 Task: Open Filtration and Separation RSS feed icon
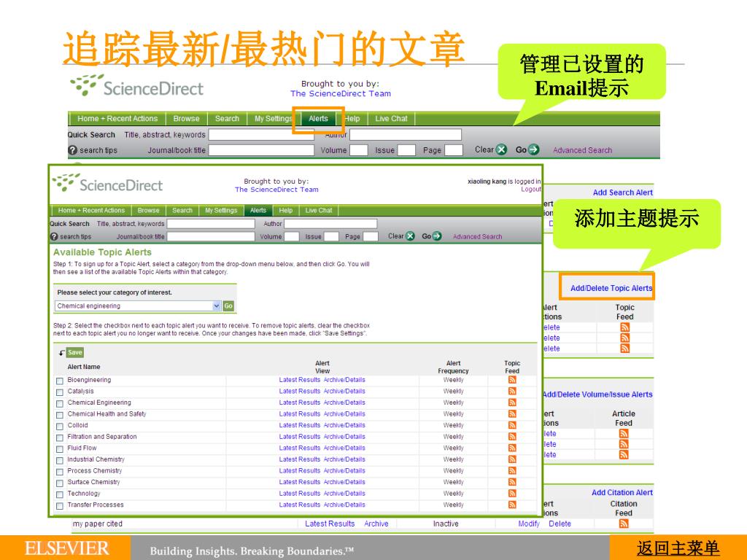coord(512,437)
